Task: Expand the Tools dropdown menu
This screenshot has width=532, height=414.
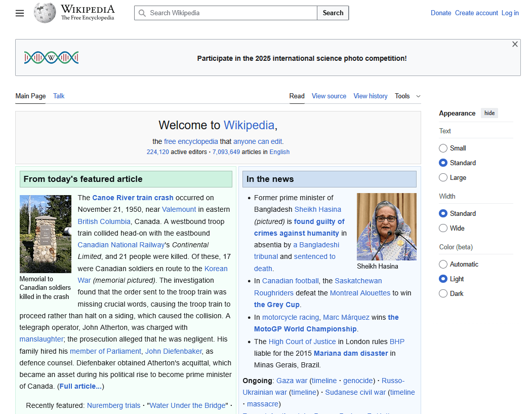Action: (x=407, y=96)
